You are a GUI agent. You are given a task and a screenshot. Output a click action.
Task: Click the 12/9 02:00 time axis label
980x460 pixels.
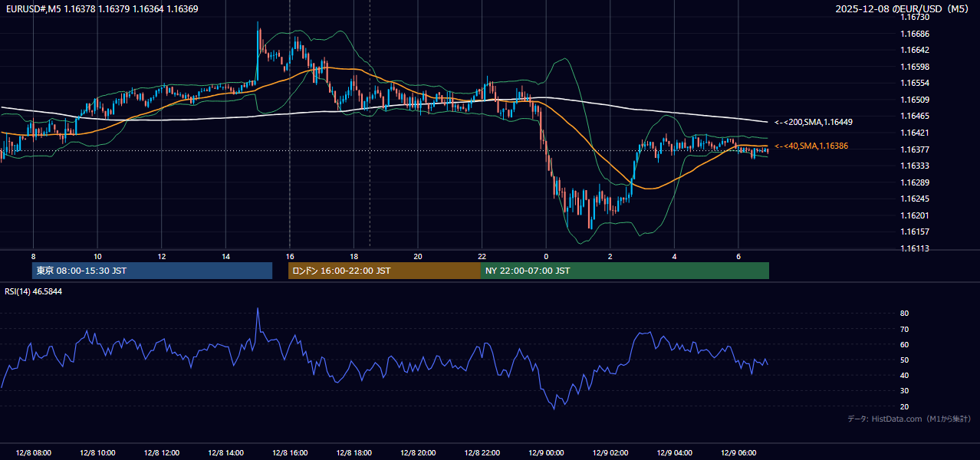pos(610,453)
